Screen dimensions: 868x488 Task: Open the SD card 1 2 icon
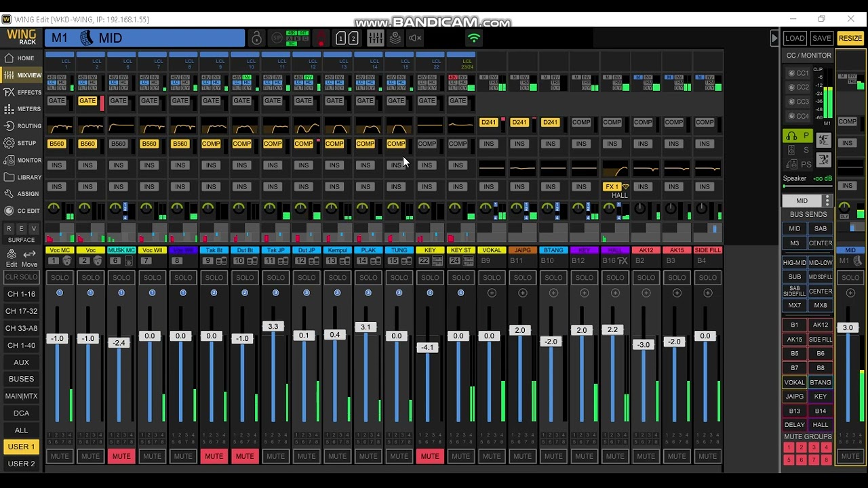(x=347, y=39)
